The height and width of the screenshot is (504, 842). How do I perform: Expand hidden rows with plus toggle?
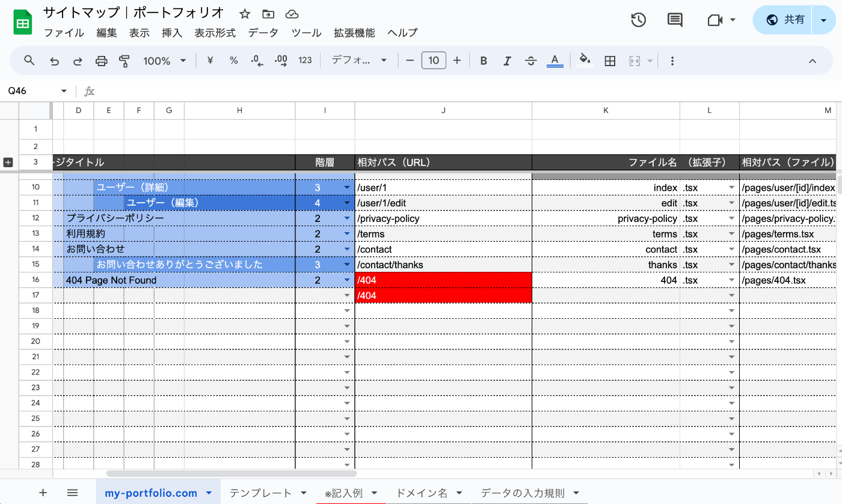pos(8,162)
